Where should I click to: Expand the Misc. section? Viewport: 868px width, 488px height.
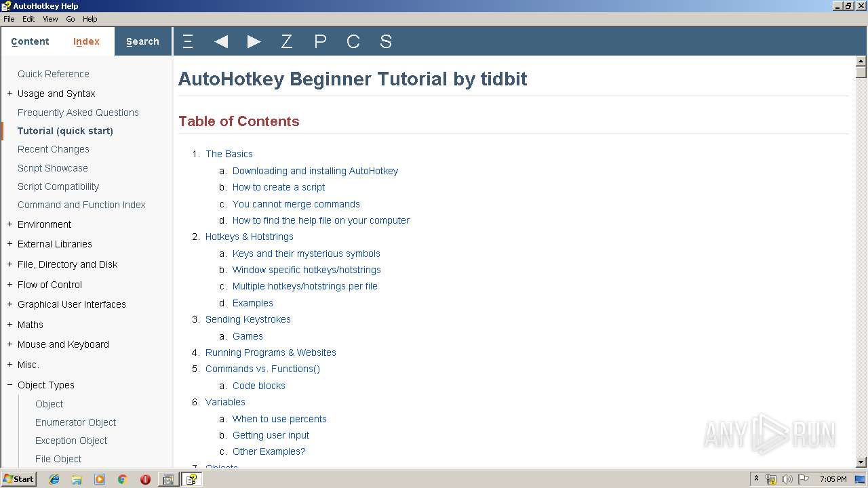coord(9,365)
